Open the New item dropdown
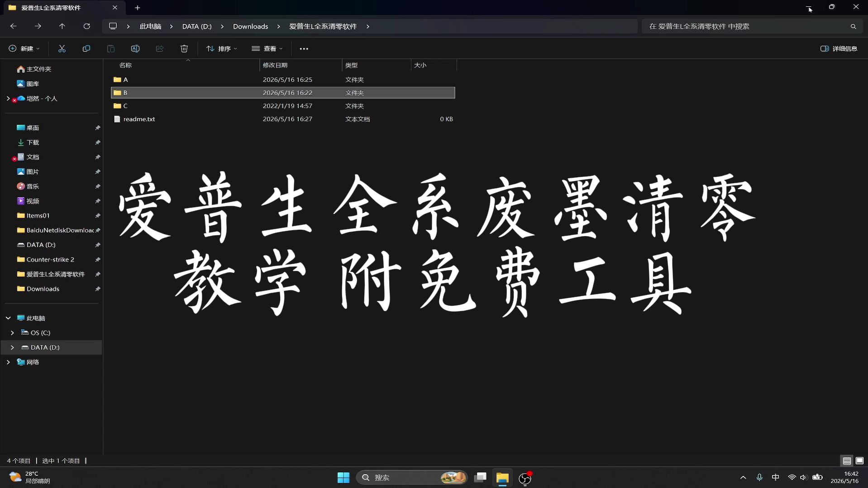Image resolution: width=868 pixels, height=488 pixels. pos(24,48)
